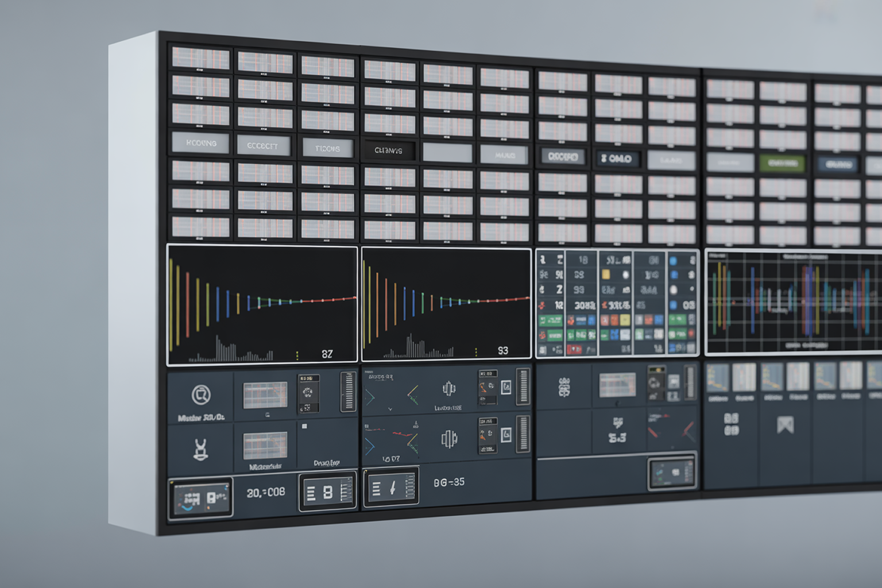Select the 'HOOUNG' tab at far left of the label row
Image resolution: width=882 pixels, height=588 pixels.
tap(201, 143)
